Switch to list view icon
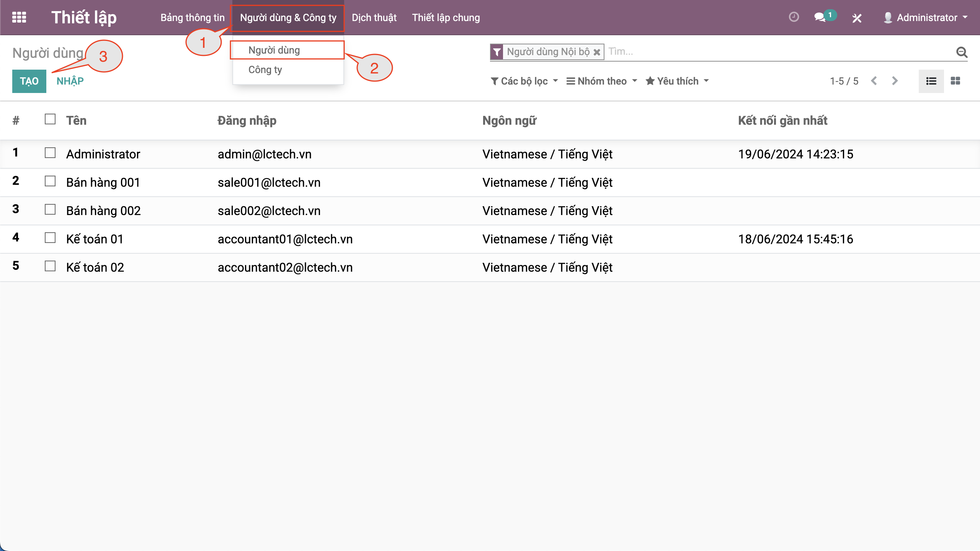980x551 pixels. click(931, 81)
